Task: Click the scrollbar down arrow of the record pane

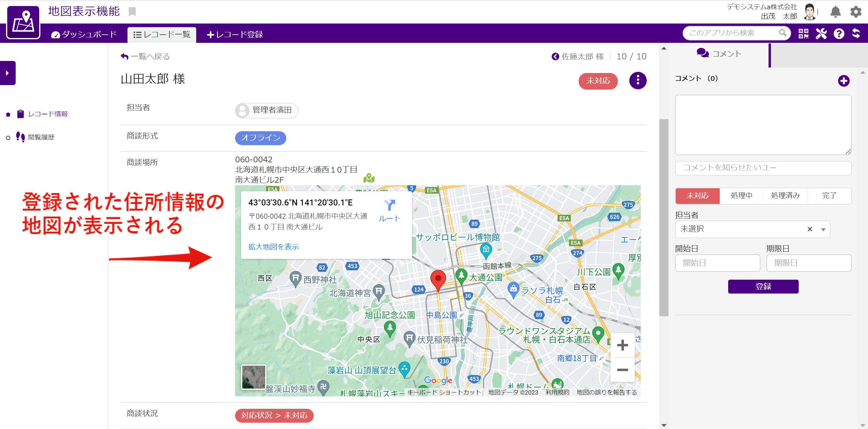Action: 664,425
